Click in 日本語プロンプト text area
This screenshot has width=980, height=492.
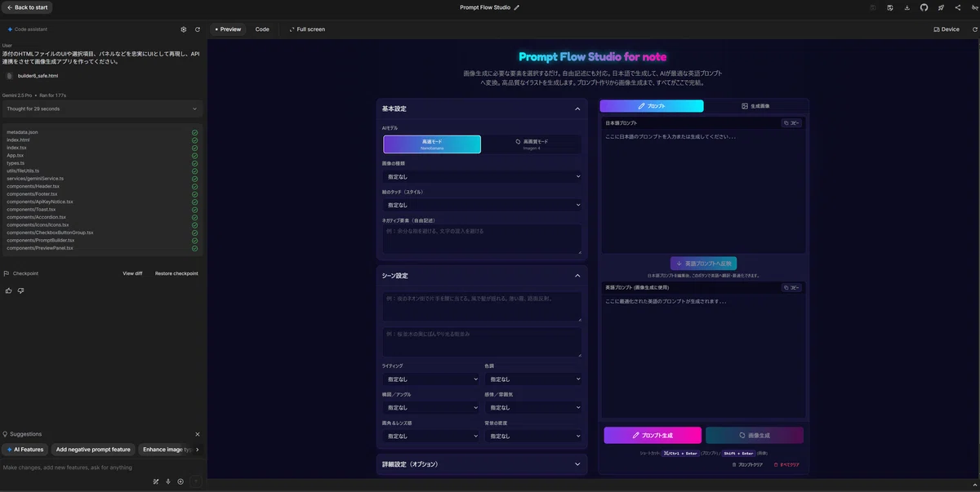703,192
